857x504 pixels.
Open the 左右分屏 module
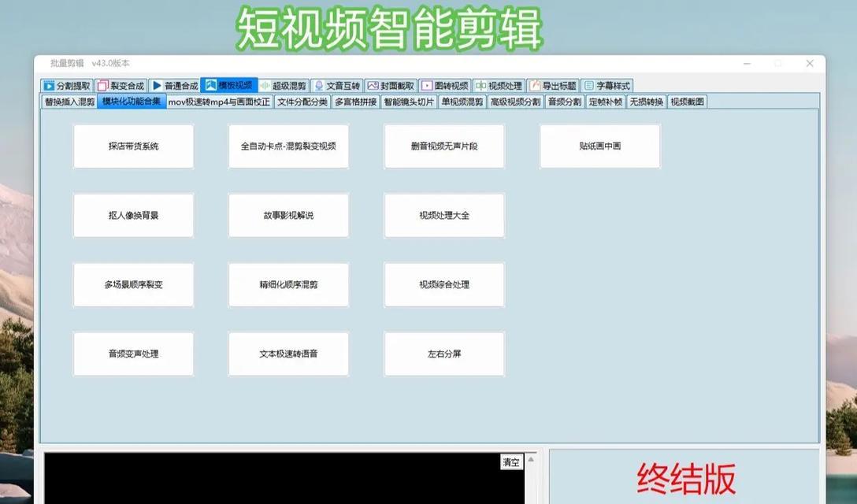(444, 354)
